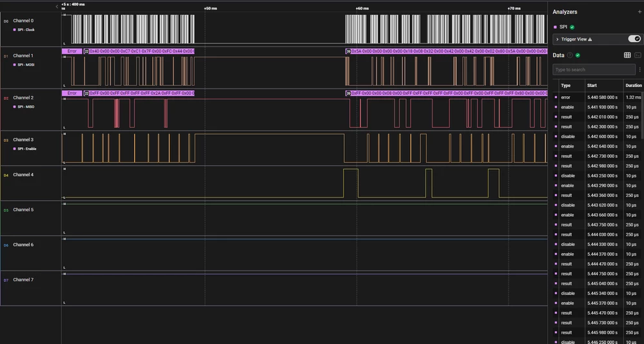The image size is (644, 344).
Task: Expand the Trigger View section
Action: [558, 39]
